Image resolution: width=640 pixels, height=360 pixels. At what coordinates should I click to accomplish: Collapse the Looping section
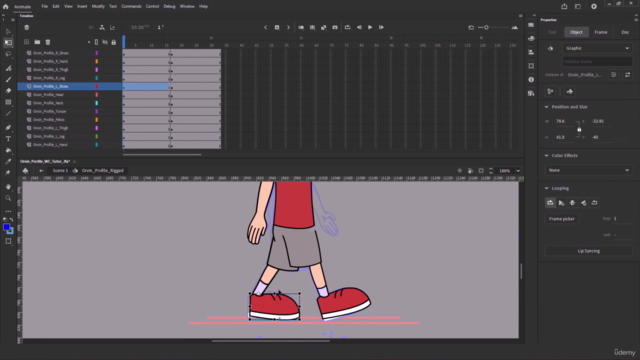[x=547, y=188]
